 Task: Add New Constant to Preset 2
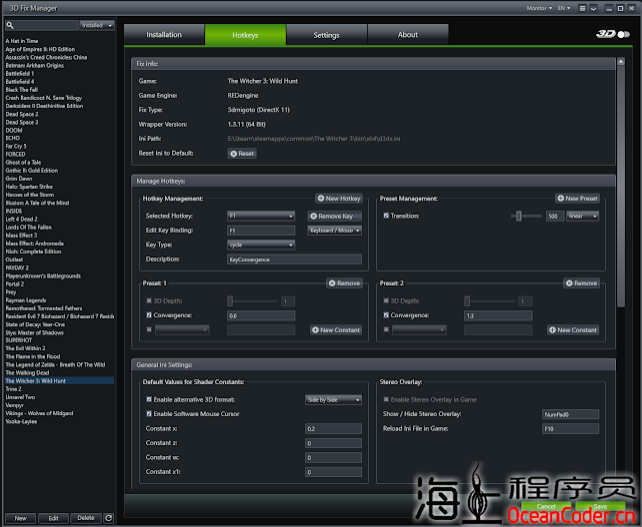click(x=573, y=330)
